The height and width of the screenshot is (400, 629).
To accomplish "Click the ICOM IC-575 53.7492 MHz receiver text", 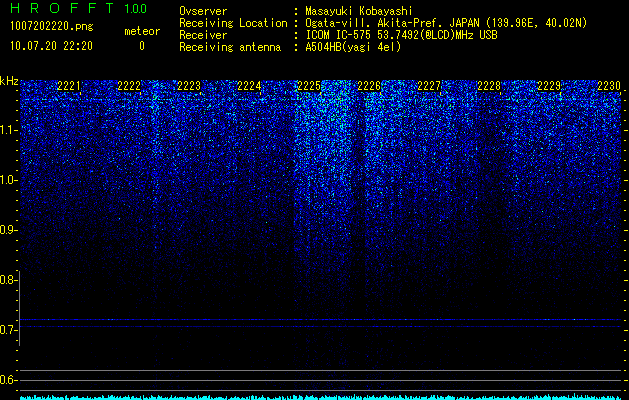I will point(401,35).
